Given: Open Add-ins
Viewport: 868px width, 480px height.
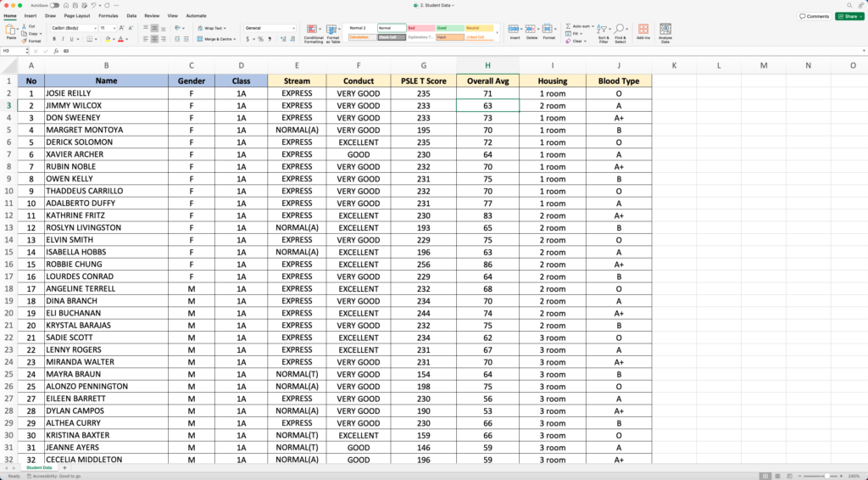Looking at the screenshot, I should 643,32.
